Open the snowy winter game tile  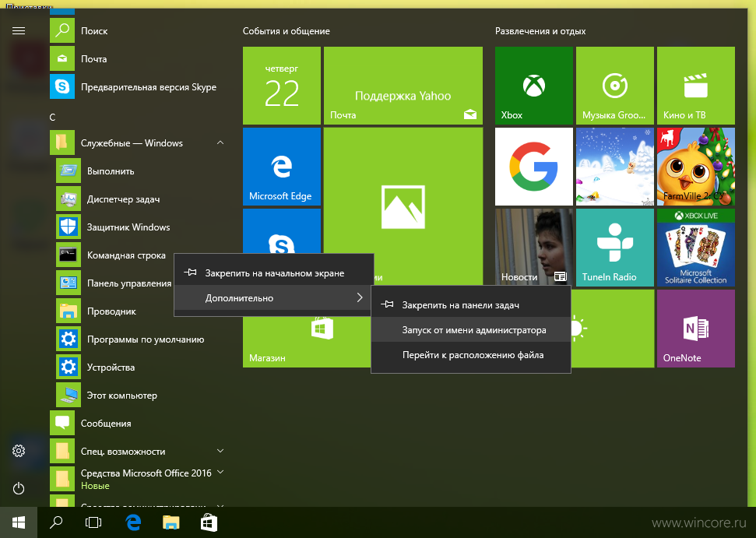tap(615, 167)
